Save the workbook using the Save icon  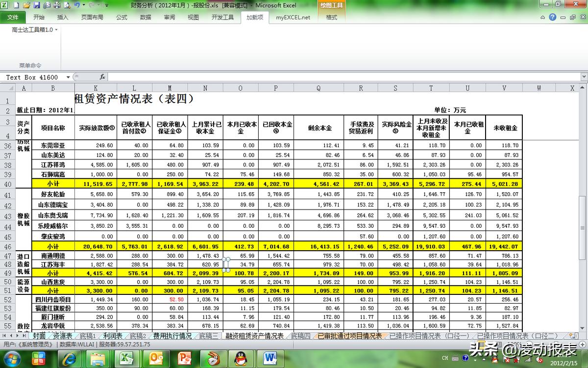[x=37, y=5]
